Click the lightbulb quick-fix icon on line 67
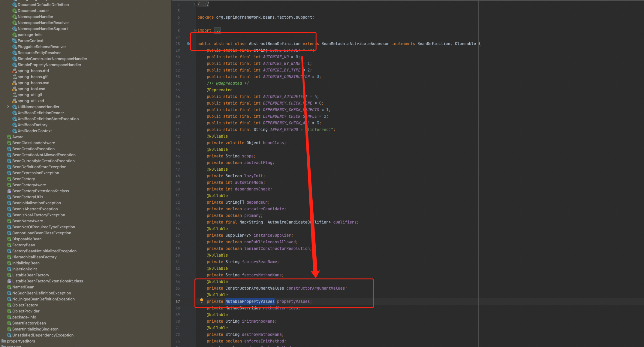This screenshot has width=644, height=347. (x=202, y=300)
